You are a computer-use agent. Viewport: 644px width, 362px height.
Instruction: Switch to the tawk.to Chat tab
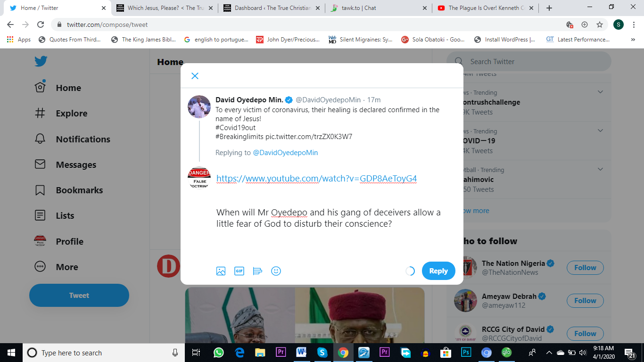379,8
